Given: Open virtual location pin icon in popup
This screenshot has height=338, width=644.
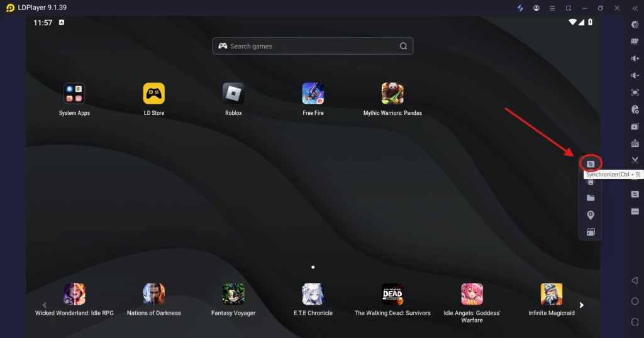Looking at the screenshot, I should (x=590, y=215).
